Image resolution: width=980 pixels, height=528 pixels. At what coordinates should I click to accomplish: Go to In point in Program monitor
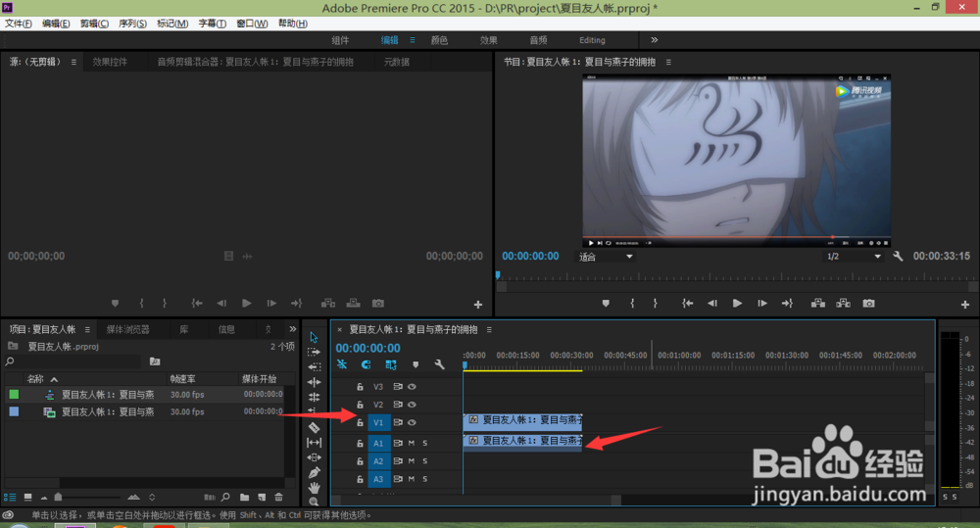click(x=688, y=303)
